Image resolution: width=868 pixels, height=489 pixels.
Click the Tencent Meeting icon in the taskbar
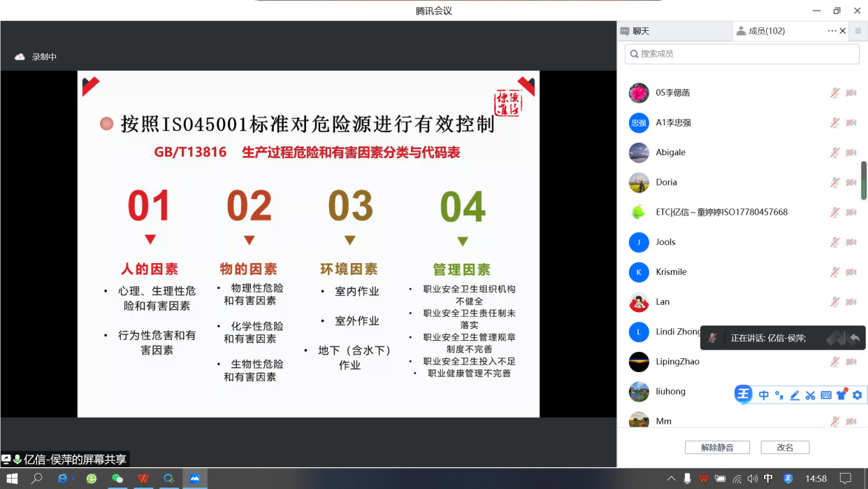195,479
